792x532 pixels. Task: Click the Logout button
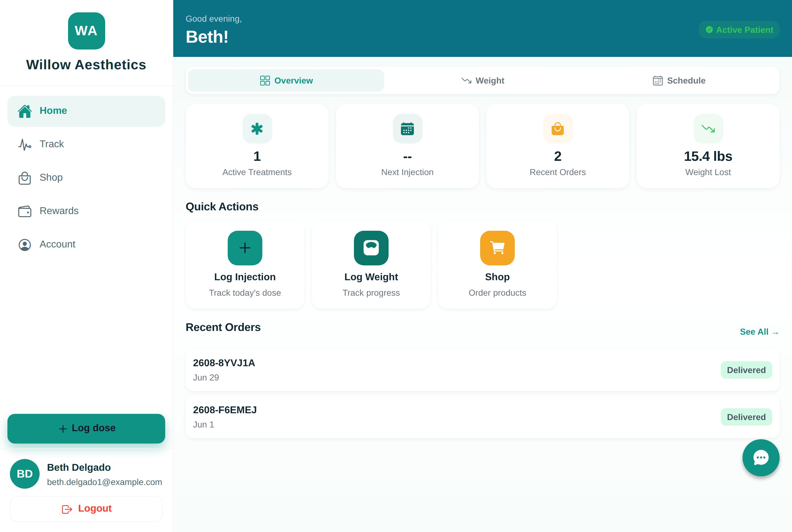(86, 509)
